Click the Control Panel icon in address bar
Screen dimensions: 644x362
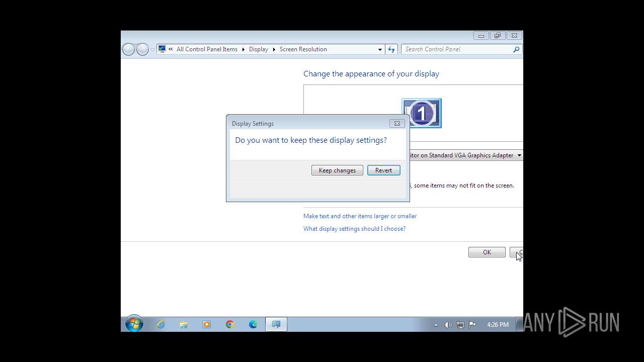pos(162,49)
